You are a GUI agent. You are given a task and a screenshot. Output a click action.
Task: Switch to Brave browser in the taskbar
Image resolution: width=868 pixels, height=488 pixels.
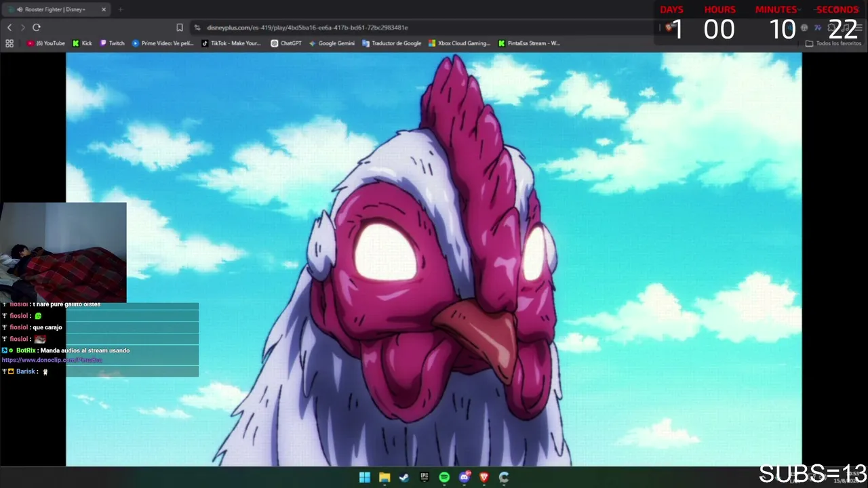[484, 477]
